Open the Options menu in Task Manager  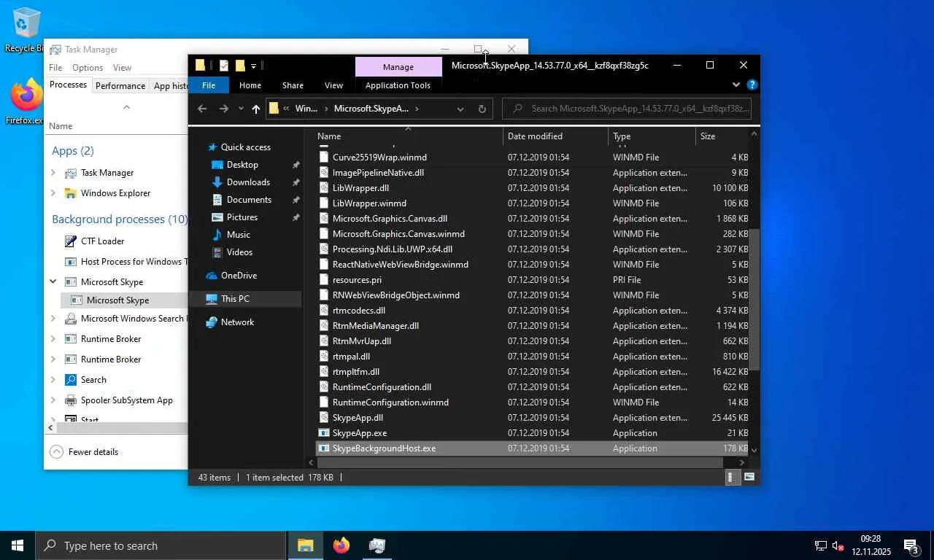[x=88, y=68]
